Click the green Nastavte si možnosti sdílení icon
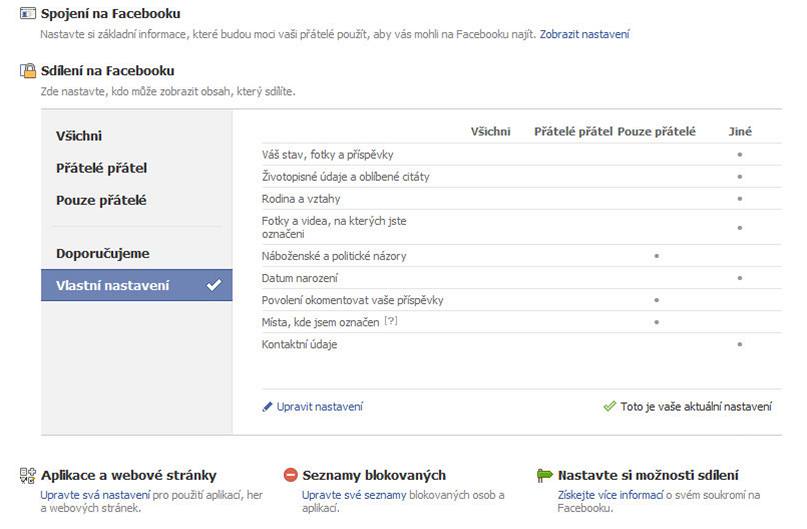The height and width of the screenshot is (529, 807). tap(545, 476)
